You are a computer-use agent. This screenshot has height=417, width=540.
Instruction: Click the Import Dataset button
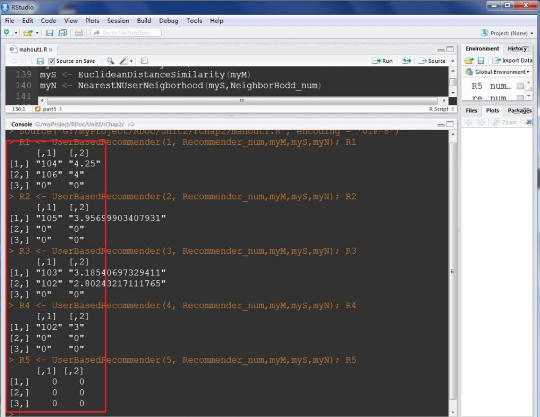tap(512, 61)
